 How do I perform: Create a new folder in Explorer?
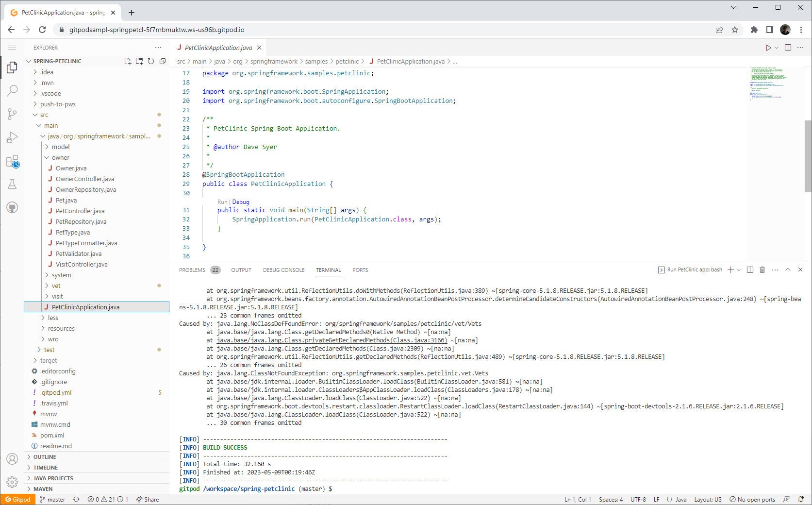(x=139, y=61)
